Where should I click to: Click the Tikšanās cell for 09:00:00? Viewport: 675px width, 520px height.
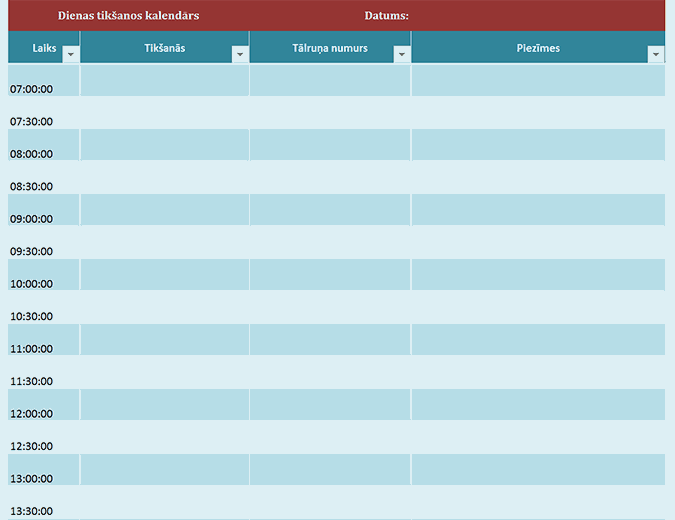pyautogui.click(x=164, y=210)
